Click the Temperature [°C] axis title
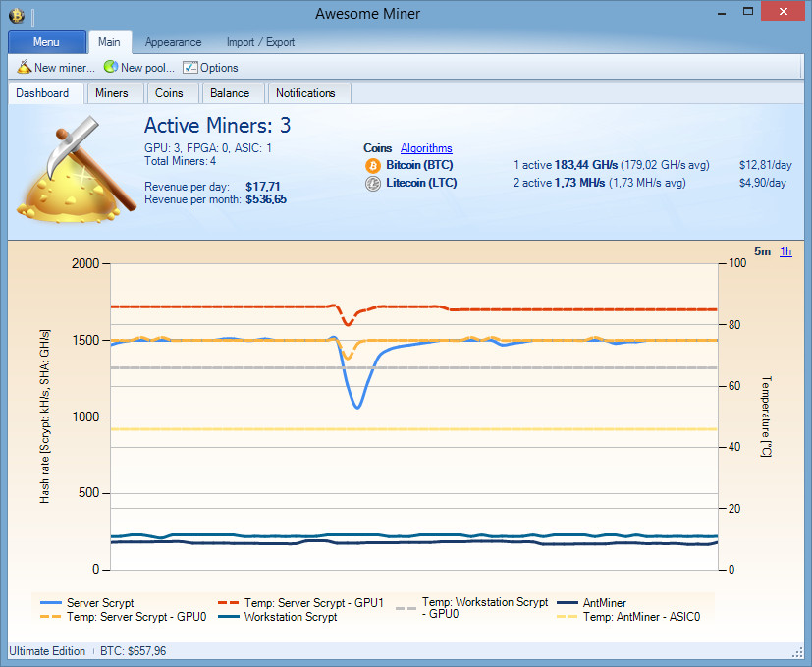Viewport: 812px width, 667px height. (x=767, y=417)
